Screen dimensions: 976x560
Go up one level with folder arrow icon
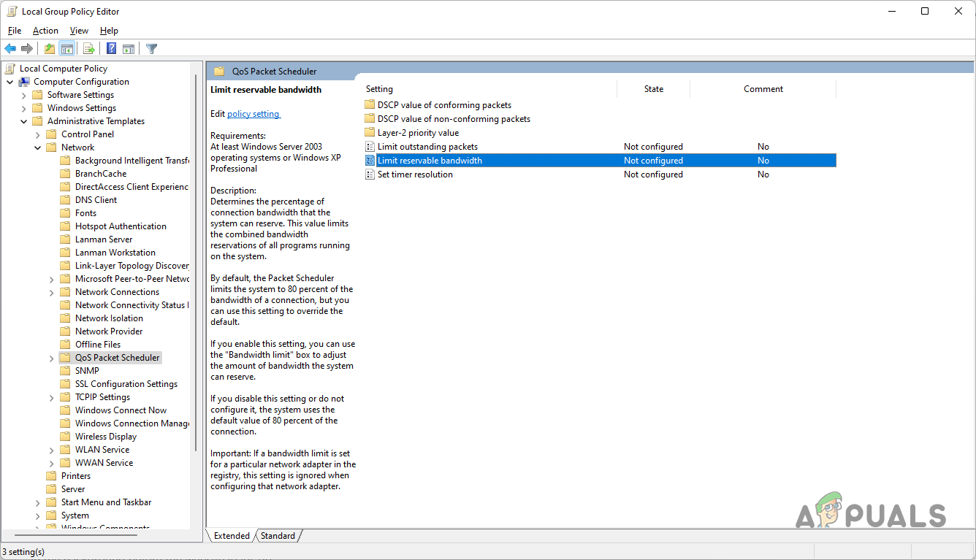click(x=49, y=49)
